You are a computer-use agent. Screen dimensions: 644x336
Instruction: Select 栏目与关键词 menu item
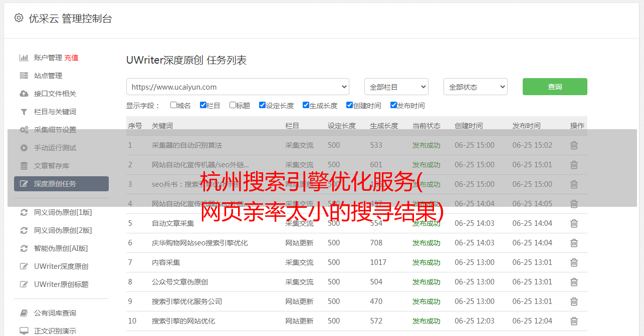pos(55,112)
